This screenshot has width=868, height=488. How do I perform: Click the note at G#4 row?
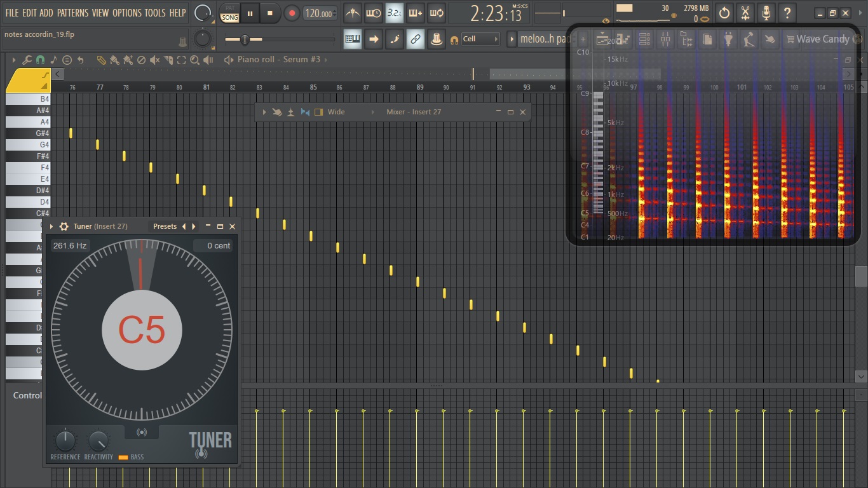pos(71,133)
